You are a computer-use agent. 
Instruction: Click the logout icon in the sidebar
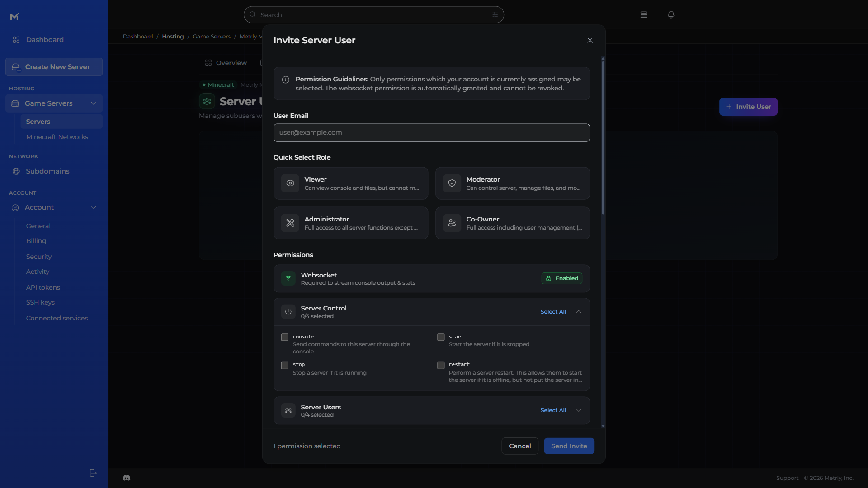pos(93,473)
